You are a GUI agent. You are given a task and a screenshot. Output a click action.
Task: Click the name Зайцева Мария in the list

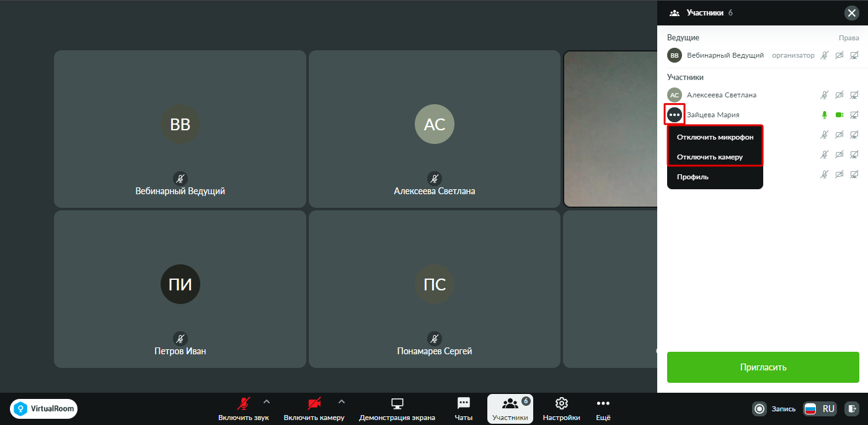tap(713, 115)
